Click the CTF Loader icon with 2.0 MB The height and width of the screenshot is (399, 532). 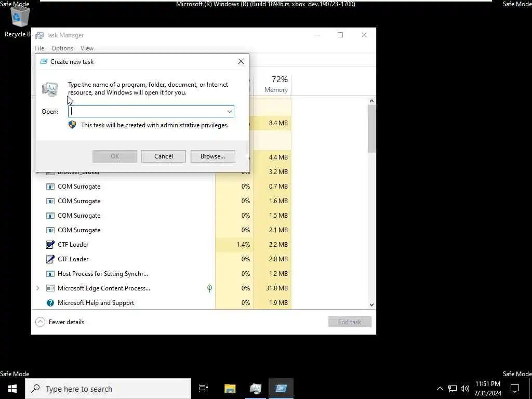[50, 259]
